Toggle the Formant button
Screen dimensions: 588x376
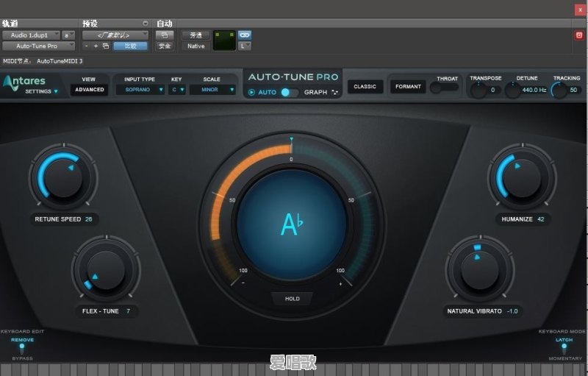[x=408, y=87]
